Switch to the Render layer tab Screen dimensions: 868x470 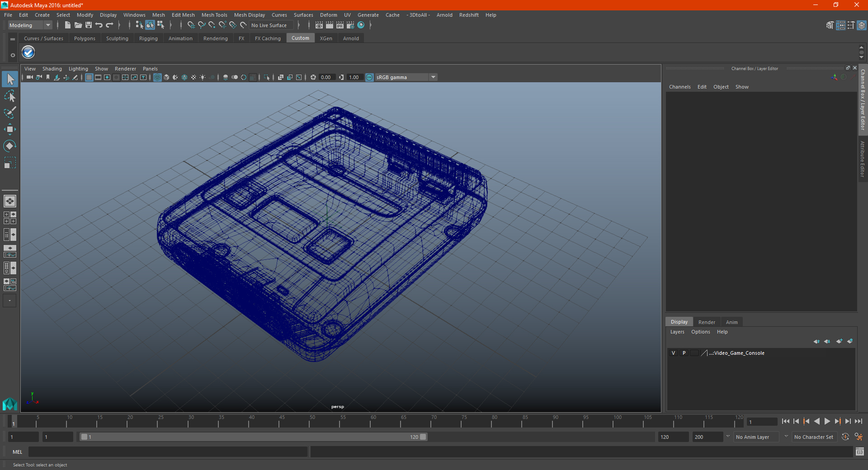pyautogui.click(x=707, y=322)
